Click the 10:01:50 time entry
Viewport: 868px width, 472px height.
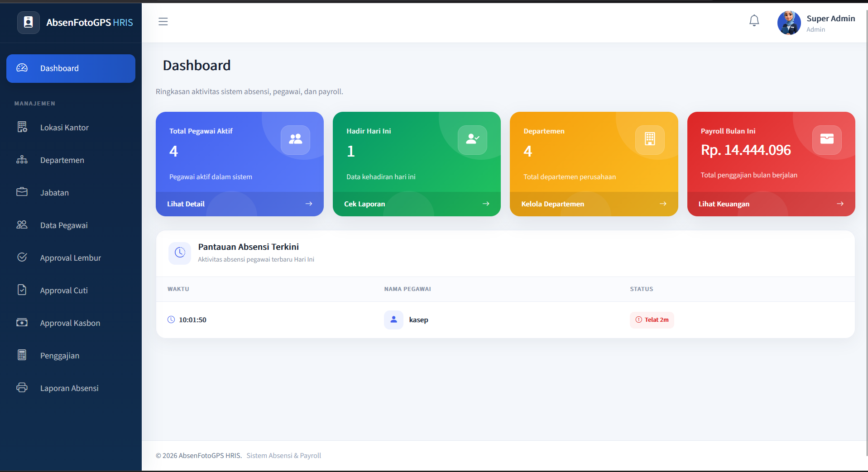coord(192,319)
